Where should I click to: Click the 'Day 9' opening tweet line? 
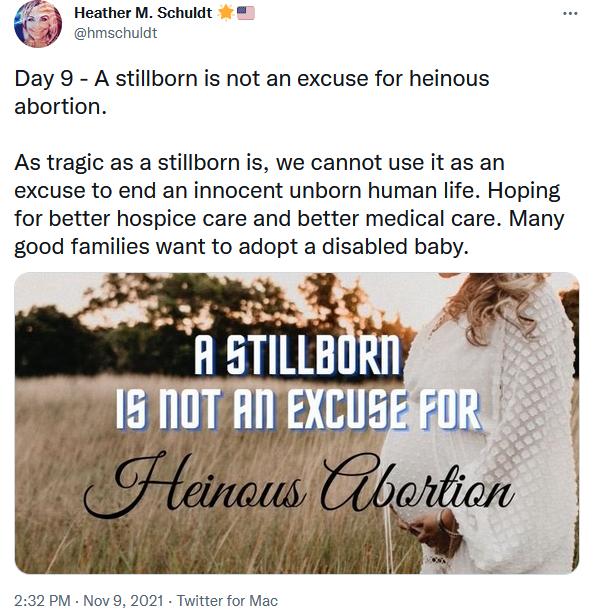click(x=251, y=93)
